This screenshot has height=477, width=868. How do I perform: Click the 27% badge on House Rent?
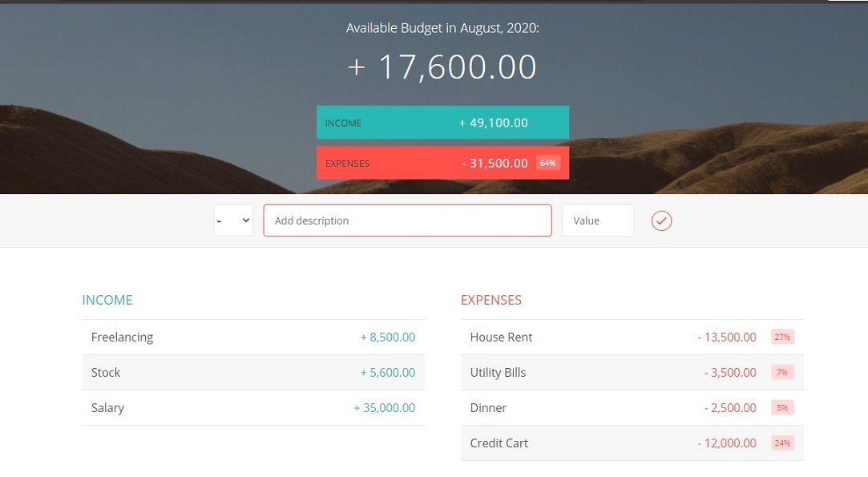[x=782, y=337]
